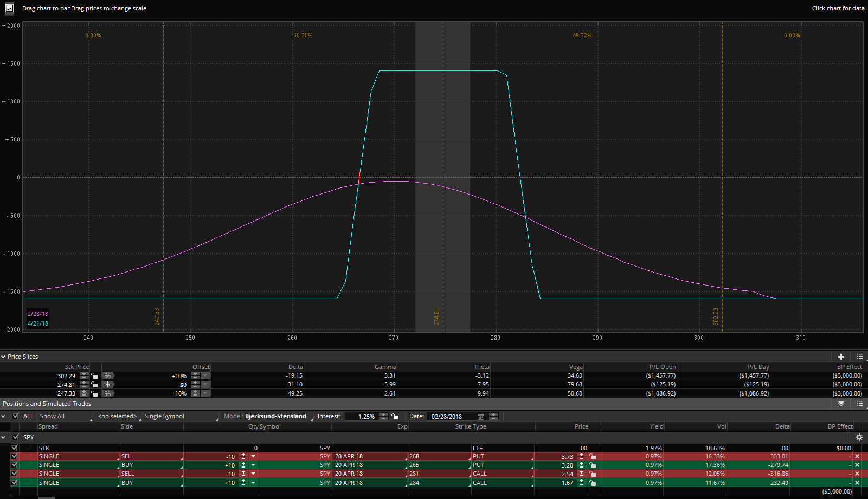Click the $ offset mode button for 274.81 slice

click(108, 385)
